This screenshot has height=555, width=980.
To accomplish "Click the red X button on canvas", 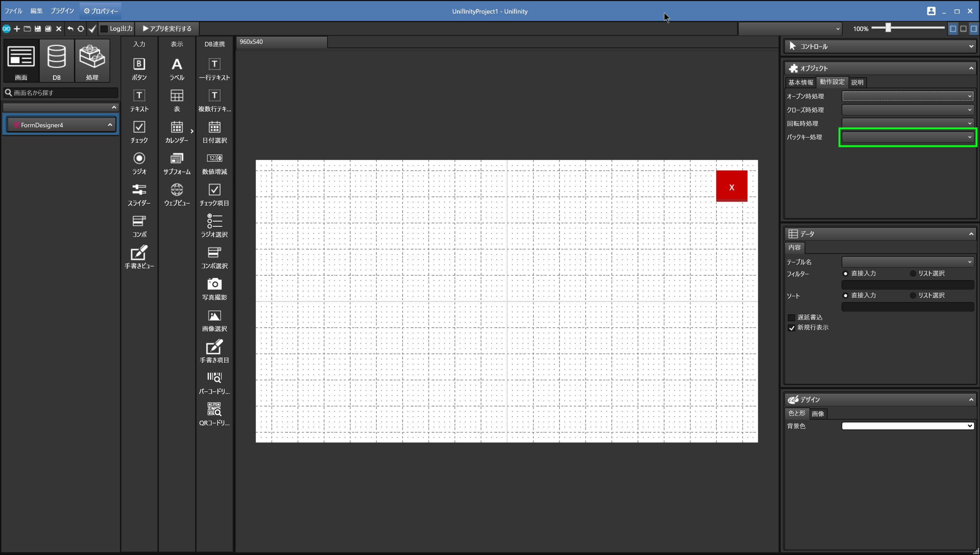I will coord(732,186).
